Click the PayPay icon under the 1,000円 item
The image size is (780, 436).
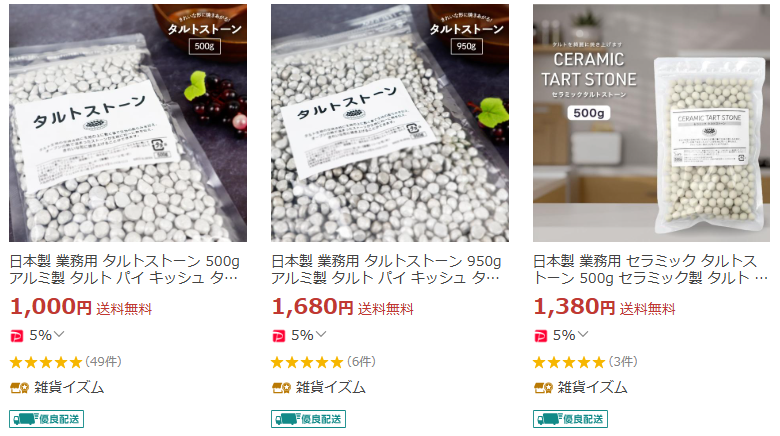tap(17, 336)
